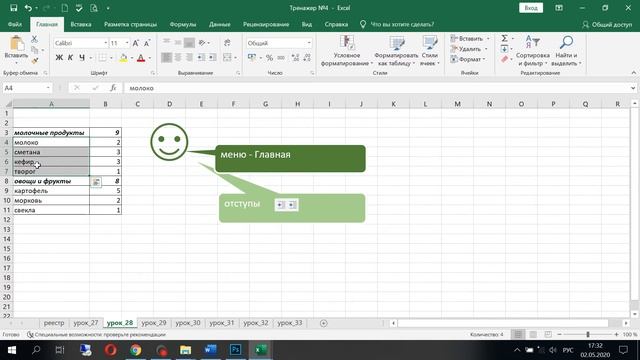Click the Copy icon in the clipboard group

pos(34,50)
